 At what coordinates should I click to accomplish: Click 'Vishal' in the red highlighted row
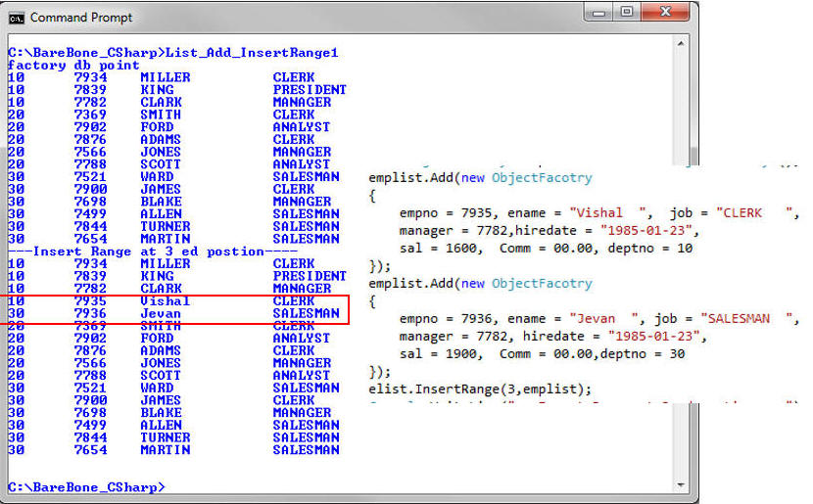[x=165, y=301]
